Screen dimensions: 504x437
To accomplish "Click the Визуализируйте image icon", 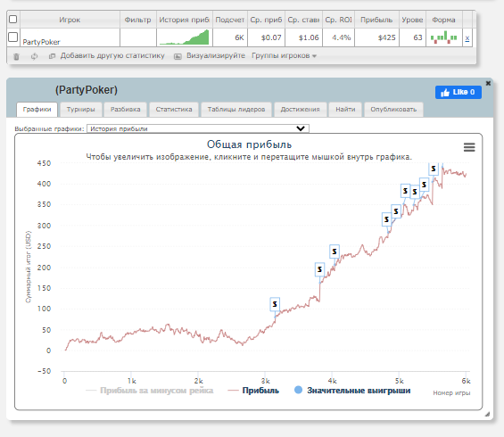I will (178, 56).
